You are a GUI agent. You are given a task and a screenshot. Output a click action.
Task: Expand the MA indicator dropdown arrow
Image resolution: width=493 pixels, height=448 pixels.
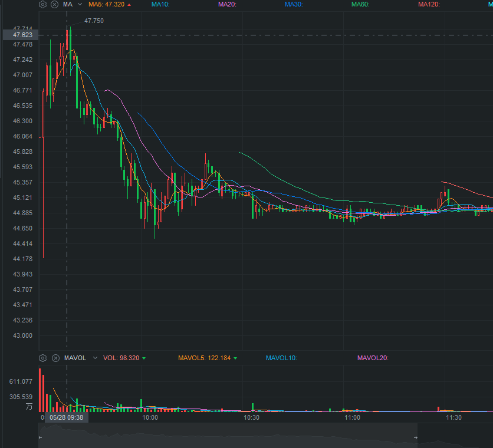coord(80,4)
